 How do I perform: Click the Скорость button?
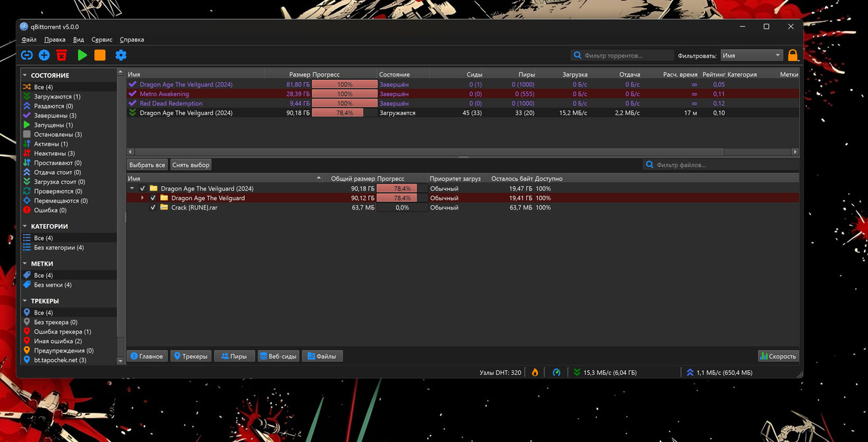(778, 356)
